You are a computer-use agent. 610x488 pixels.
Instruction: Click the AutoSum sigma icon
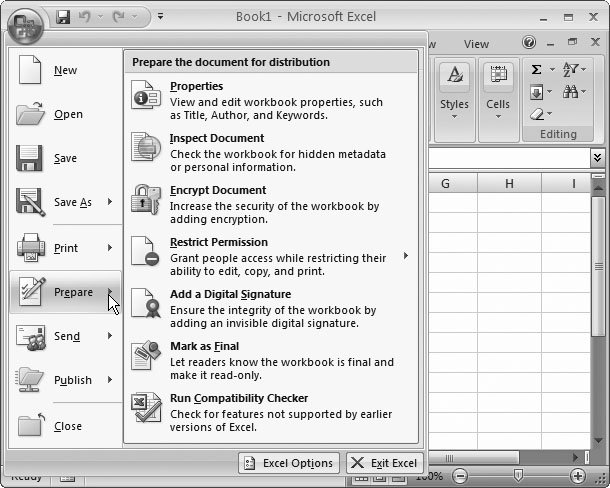coord(537,69)
